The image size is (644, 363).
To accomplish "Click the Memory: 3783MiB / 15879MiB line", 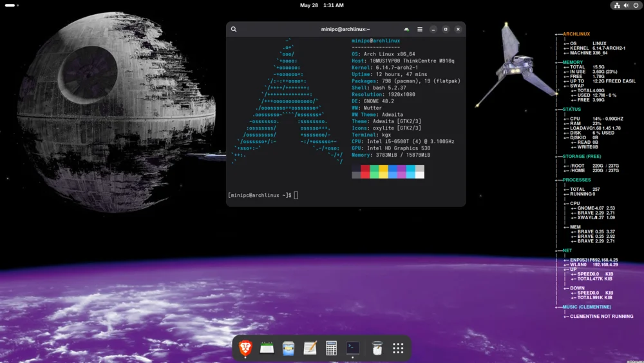I will [391, 155].
